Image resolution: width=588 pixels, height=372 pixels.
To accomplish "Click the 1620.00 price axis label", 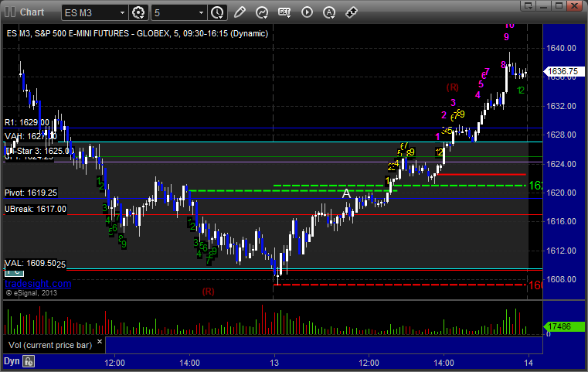I will (561, 193).
